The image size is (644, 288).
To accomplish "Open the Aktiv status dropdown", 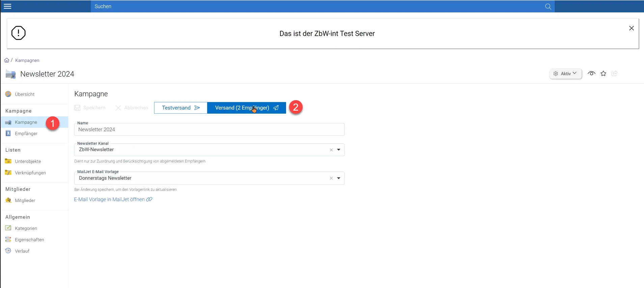I will [x=565, y=74].
